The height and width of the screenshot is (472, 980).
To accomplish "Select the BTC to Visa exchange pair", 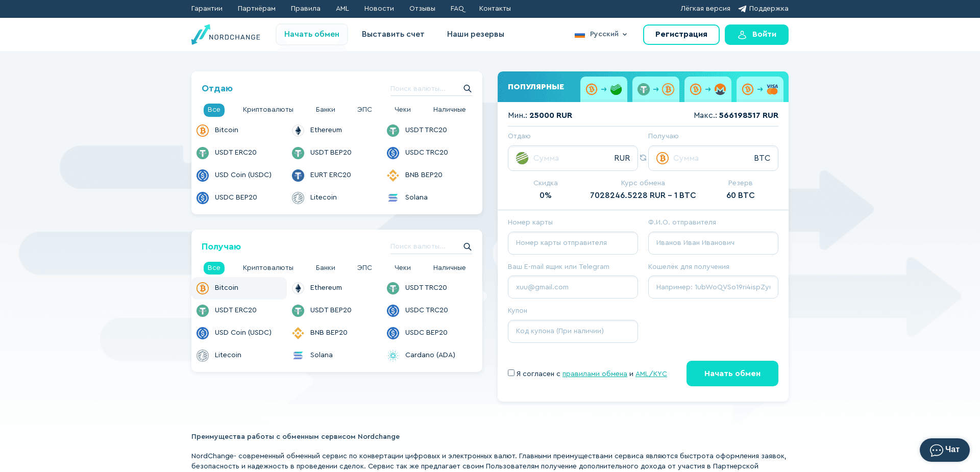I will [x=759, y=89].
